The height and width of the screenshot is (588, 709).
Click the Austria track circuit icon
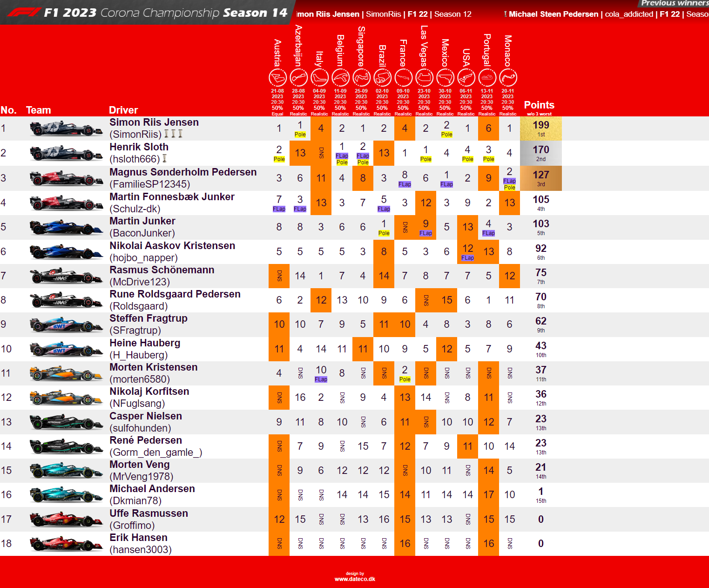277,78
